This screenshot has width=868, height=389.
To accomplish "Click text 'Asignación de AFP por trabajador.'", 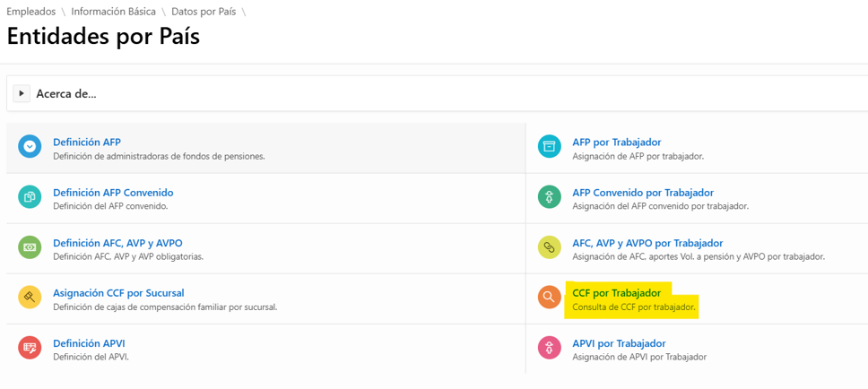I will pos(638,156).
